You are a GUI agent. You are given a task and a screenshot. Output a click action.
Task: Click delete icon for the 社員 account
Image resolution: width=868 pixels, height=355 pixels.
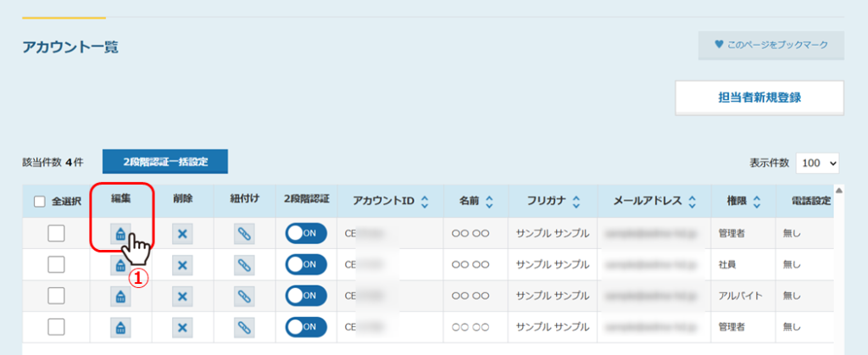pos(181,265)
